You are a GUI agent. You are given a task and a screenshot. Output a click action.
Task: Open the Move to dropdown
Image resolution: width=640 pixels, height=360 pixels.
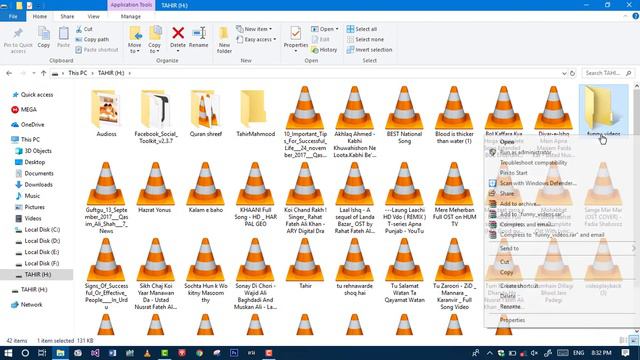pos(135,40)
